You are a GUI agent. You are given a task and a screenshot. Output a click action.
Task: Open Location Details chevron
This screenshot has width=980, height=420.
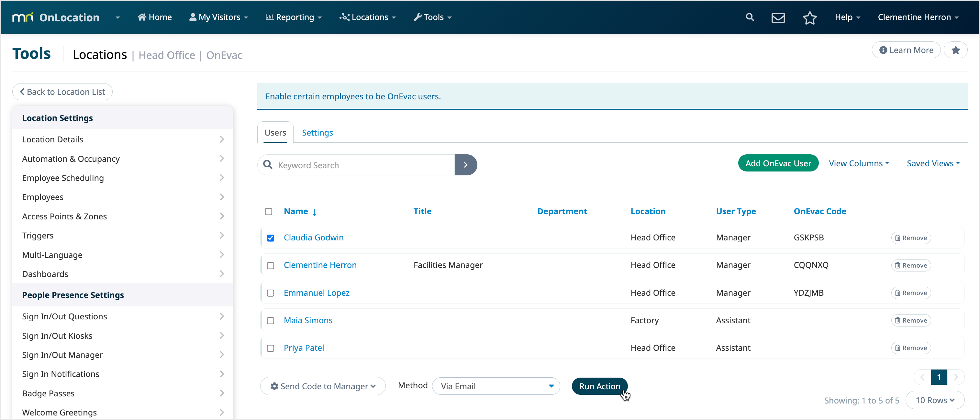pos(222,139)
